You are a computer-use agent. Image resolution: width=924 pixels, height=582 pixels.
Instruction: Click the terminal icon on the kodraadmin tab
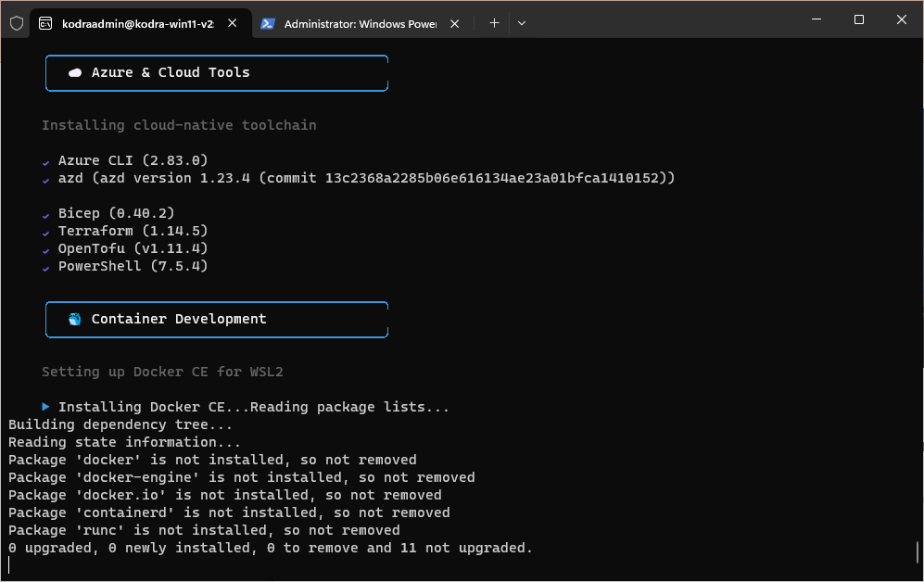click(x=44, y=22)
